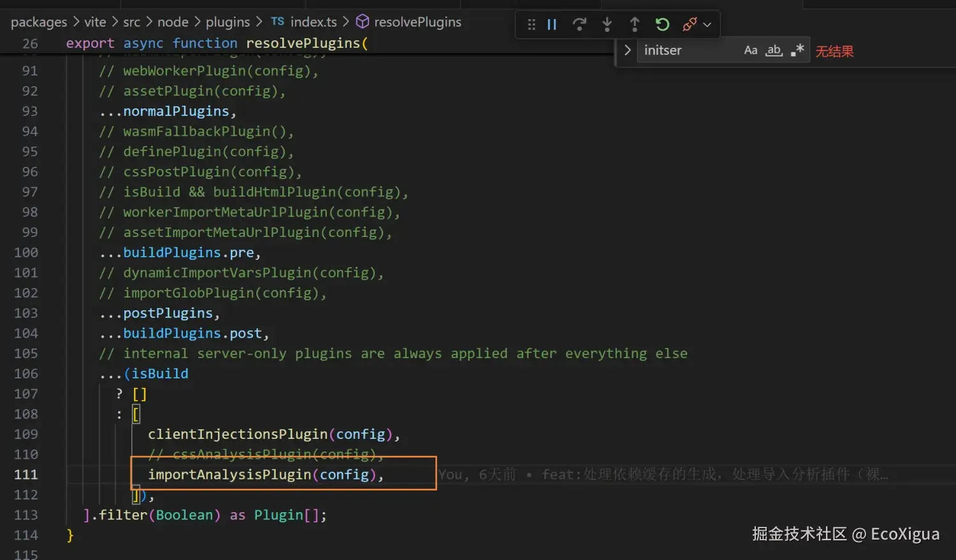Click 'isBuild' on line 106

click(160, 374)
